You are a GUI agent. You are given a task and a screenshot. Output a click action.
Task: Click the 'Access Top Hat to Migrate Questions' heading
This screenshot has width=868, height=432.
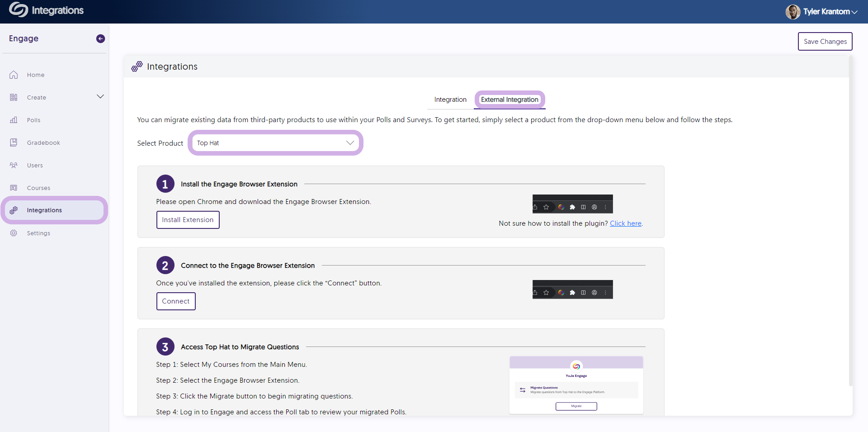(240, 347)
